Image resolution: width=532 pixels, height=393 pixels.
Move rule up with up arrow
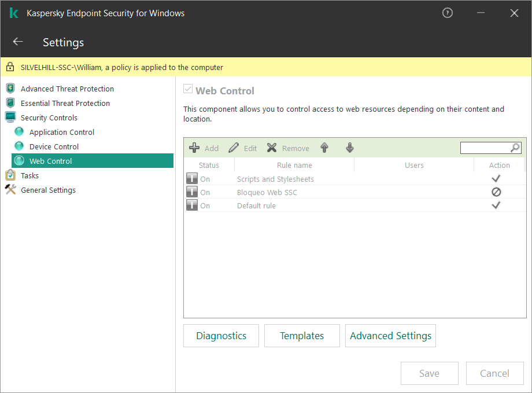point(324,148)
